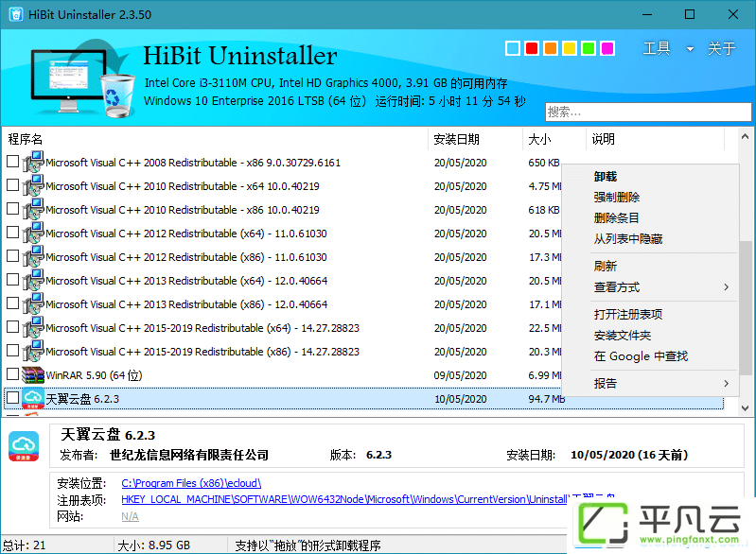Select the red theme color
This screenshot has width=756, height=554.
coord(532,48)
